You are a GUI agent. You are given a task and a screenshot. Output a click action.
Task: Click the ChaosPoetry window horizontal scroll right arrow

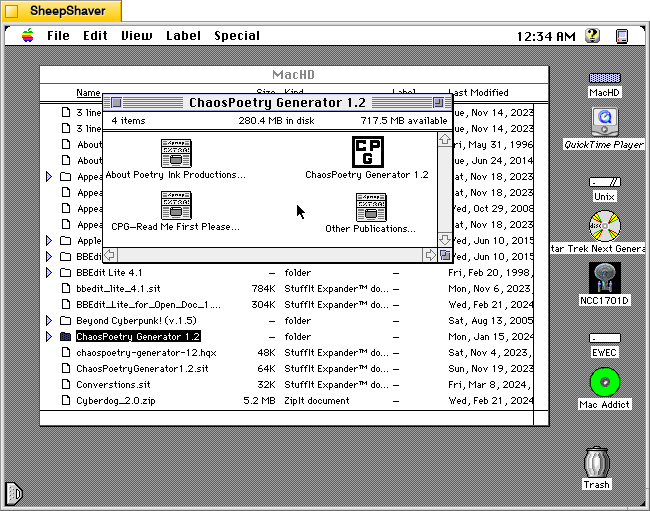pyautogui.click(x=430, y=255)
